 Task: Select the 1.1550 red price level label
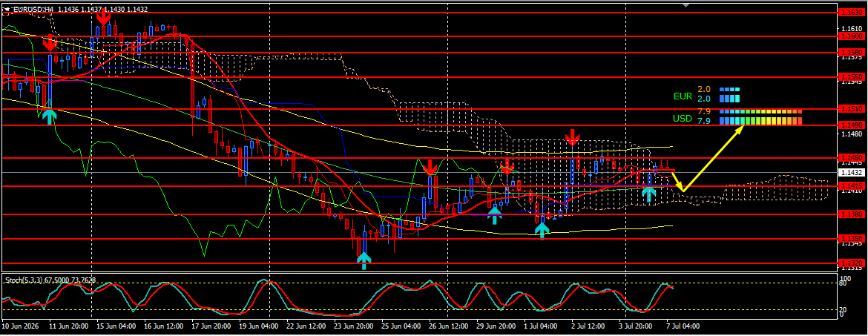pyautogui.click(x=852, y=76)
